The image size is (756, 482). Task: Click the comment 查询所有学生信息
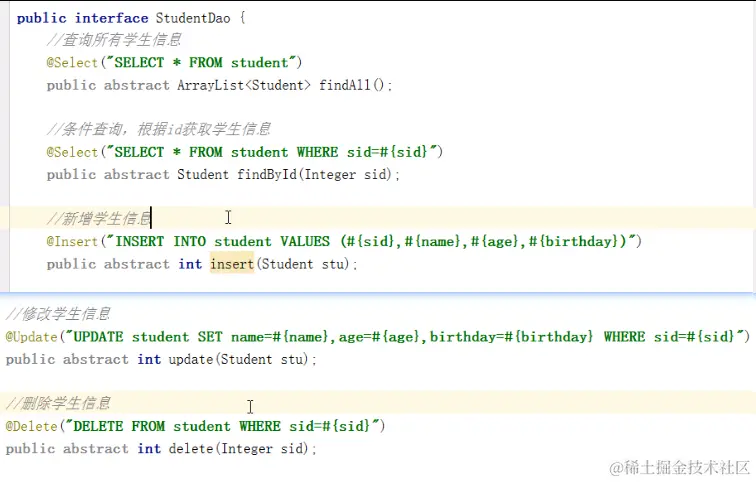point(114,40)
